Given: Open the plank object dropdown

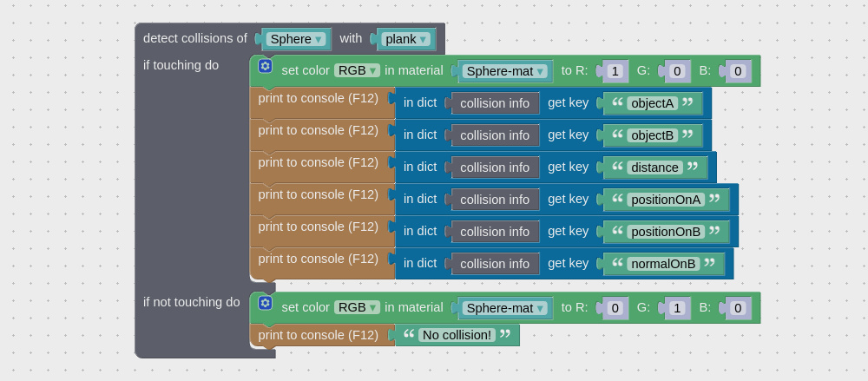Looking at the screenshot, I should pos(407,39).
